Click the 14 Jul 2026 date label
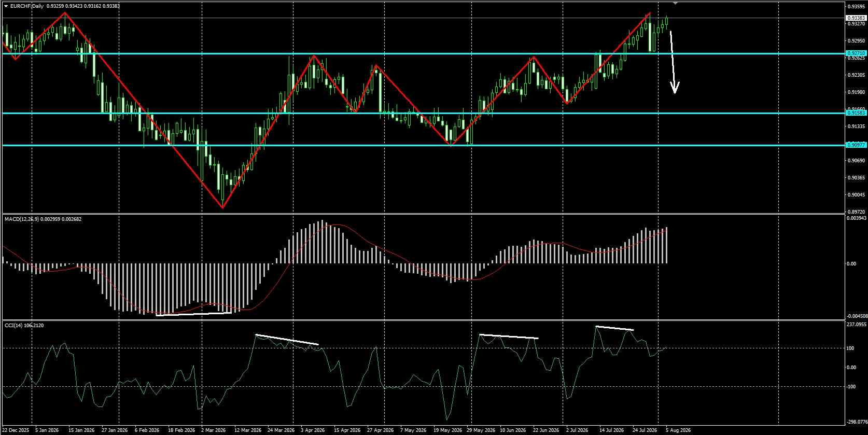This screenshot has width=868, height=435. click(611, 430)
